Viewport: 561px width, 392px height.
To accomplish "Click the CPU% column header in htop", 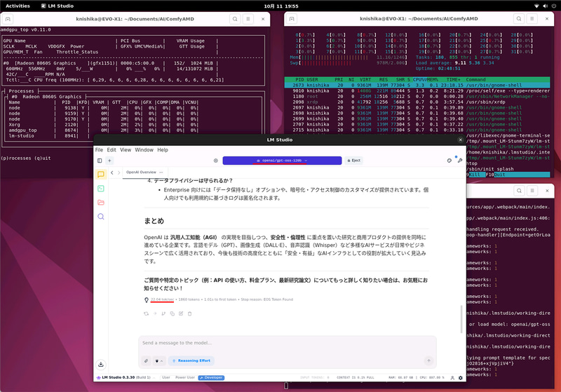I will coord(419,80).
